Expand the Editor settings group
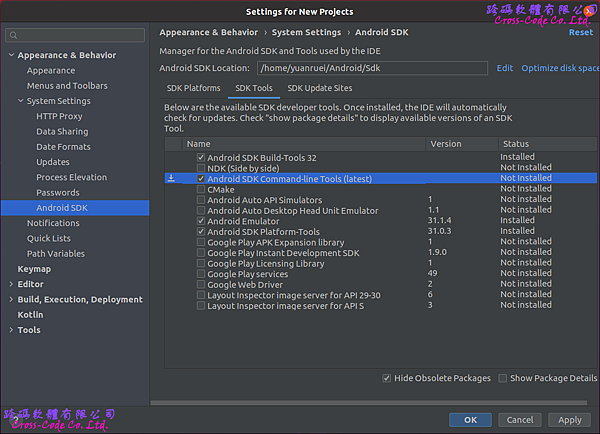 [x=10, y=284]
